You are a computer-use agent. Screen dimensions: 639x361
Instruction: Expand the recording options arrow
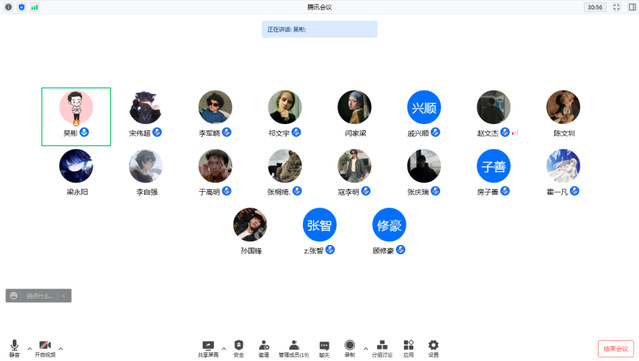coord(366,349)
